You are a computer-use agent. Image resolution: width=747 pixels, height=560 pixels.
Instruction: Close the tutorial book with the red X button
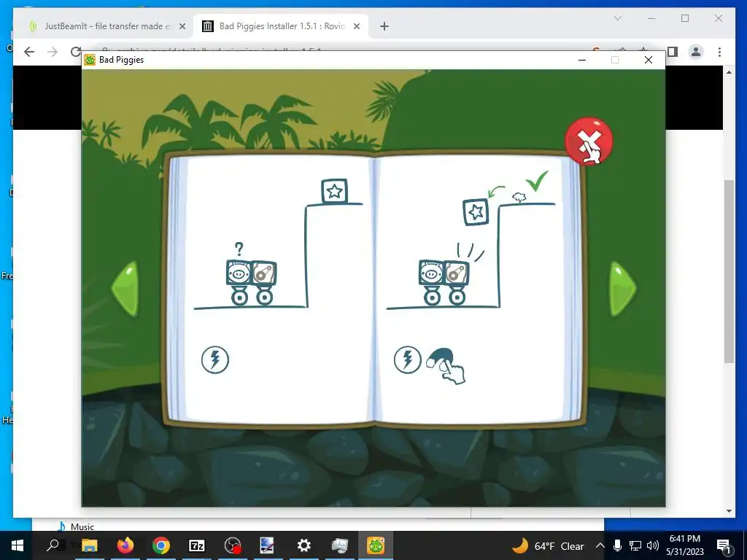[x=589, y=141]
